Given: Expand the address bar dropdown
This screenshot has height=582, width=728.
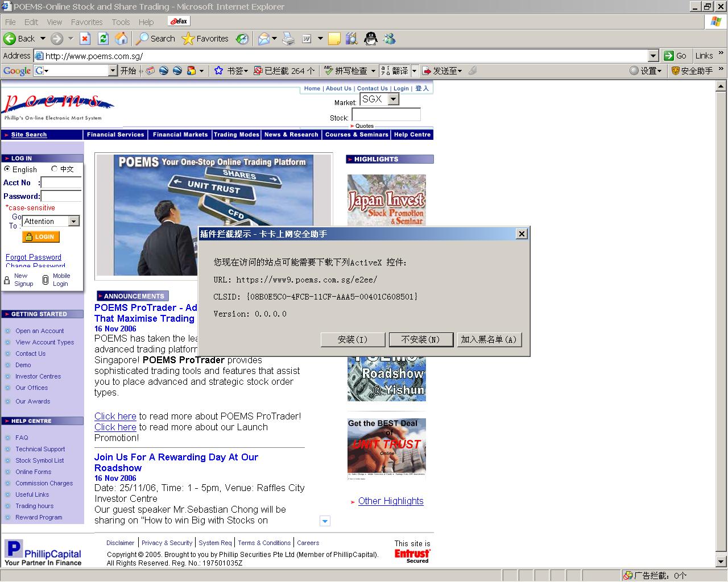Looking at the screenshot, I should [x=653, y=56].
